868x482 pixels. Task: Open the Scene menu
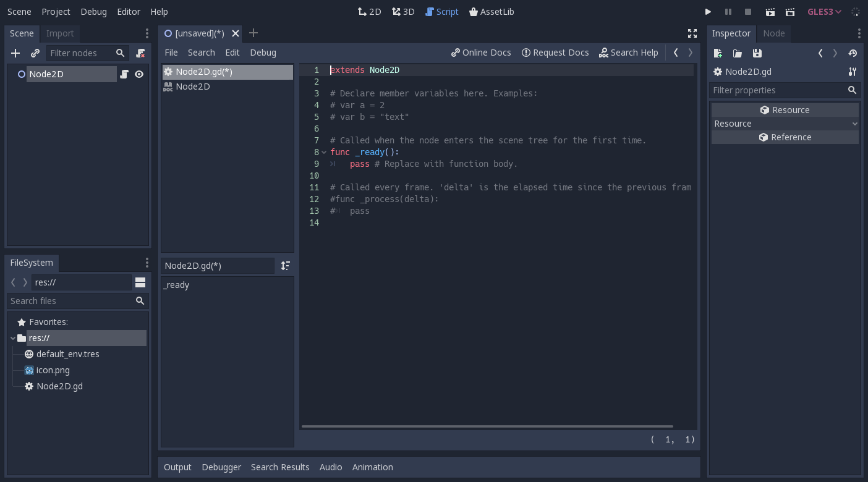click(19, 12)
